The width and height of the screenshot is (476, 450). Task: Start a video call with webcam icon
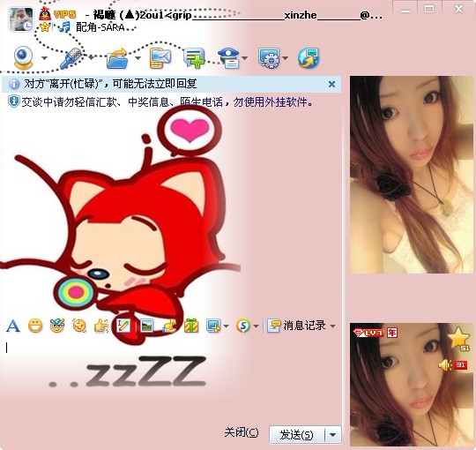pyautogui.click(x=24, y=57)
